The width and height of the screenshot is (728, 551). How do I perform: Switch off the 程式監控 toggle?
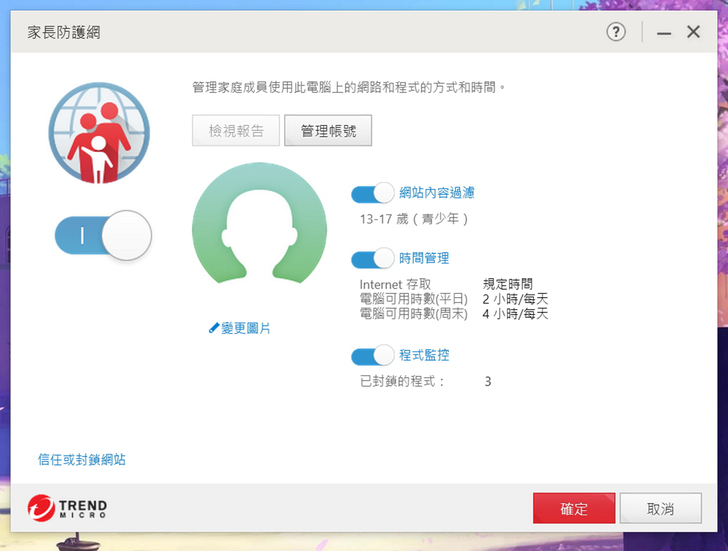pyautogui.click(x=372, y=356)
